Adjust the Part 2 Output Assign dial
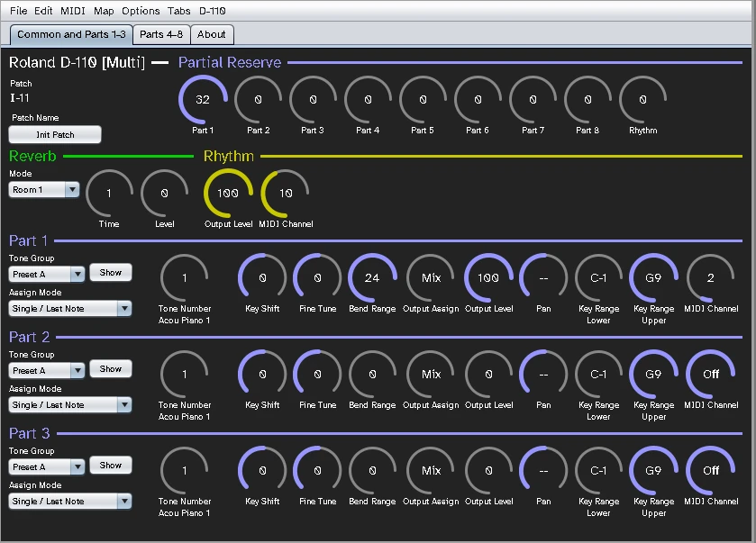The width and height of the screenshot is (756, 543). pos(431,375)
